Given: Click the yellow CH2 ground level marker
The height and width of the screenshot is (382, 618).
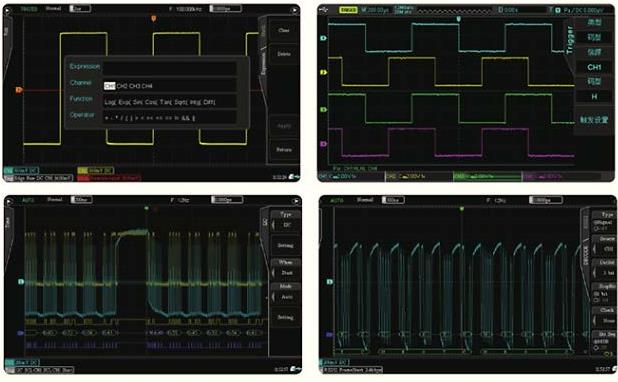Looking at the screenshot, I should click(324, 73).
